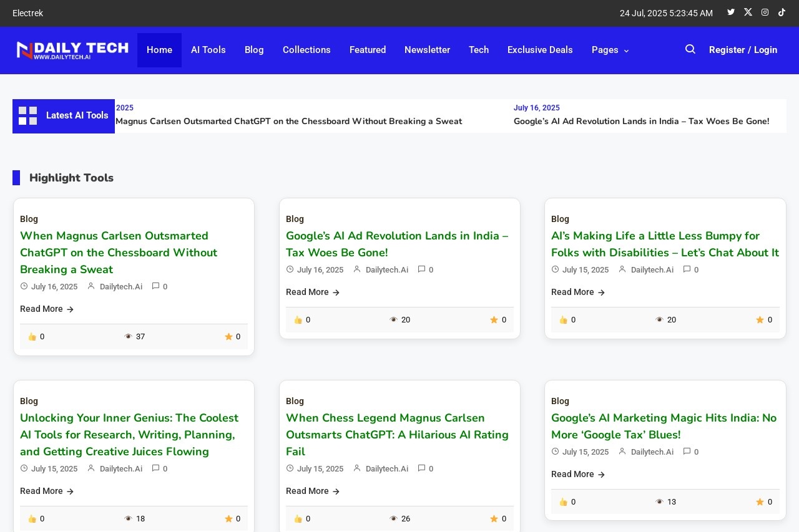Click the Daily Tech logo
799x532 pixels.
coord(72,50)
